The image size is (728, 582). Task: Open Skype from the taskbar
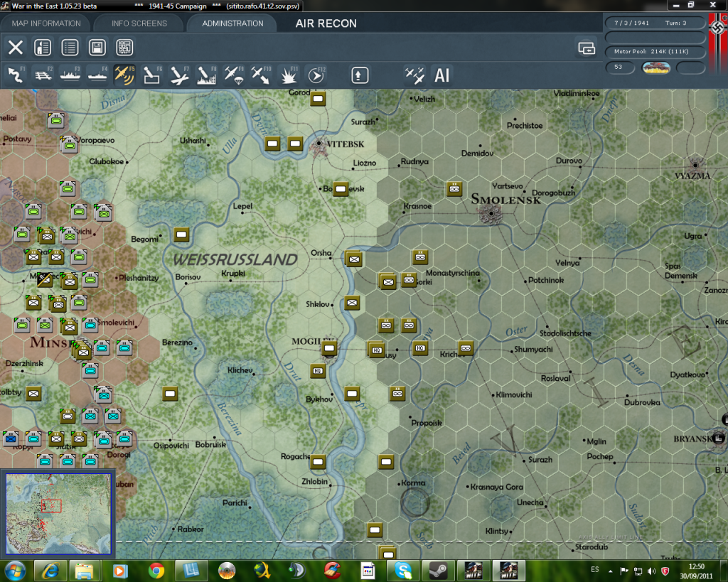tap(402, 571)
